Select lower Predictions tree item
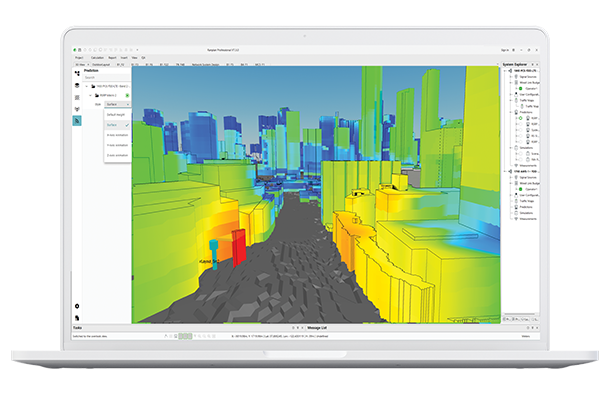The height and width of the screenshot is (394, 609). point(526,207)
